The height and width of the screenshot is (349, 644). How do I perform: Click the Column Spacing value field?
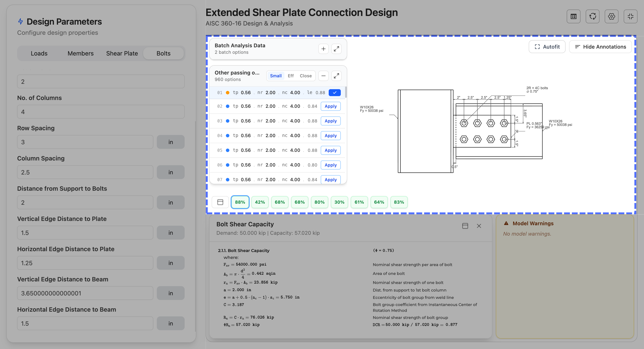85,172
